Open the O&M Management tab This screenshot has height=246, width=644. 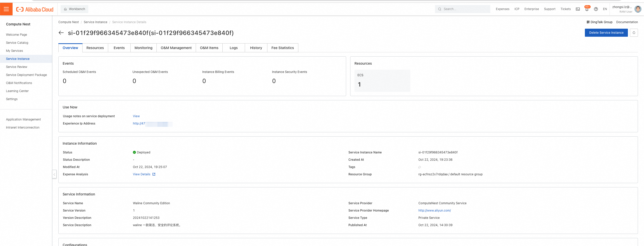[x=176, y=48]
